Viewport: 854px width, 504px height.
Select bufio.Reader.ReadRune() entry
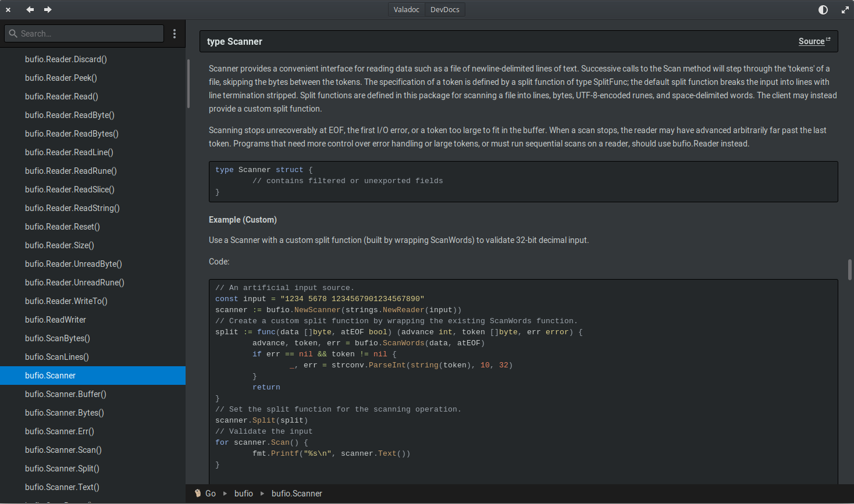click(x=93, y=171)
